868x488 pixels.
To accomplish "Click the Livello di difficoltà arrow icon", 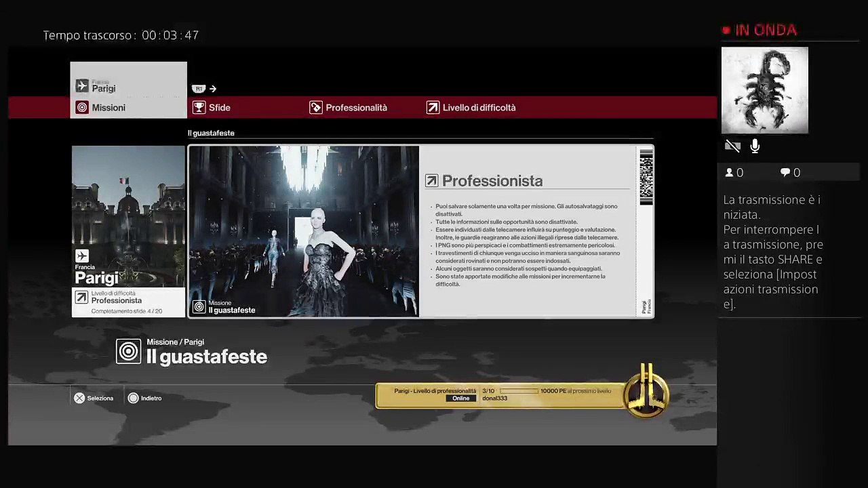I will (x=433, y=108).
